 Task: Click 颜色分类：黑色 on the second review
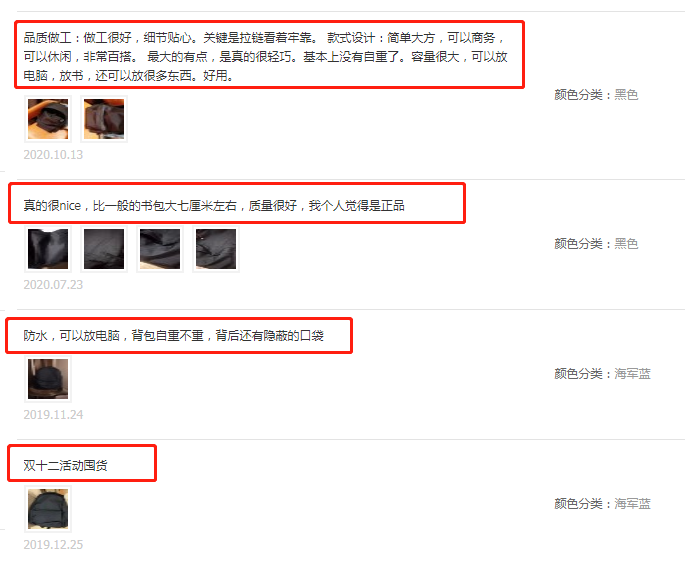596,243
